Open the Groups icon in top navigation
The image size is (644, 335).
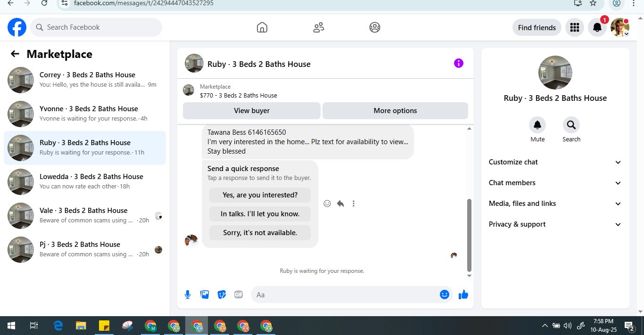375,27
